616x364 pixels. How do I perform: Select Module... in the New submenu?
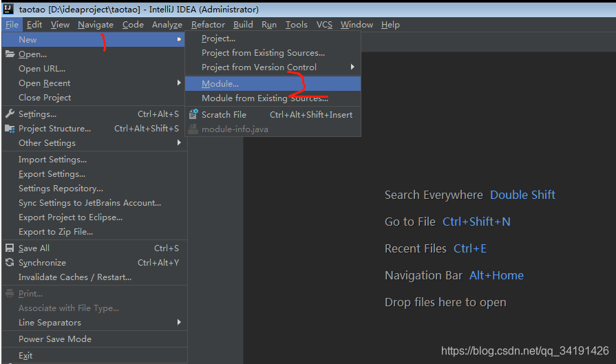pyautogui.click(x=273, y=84)
